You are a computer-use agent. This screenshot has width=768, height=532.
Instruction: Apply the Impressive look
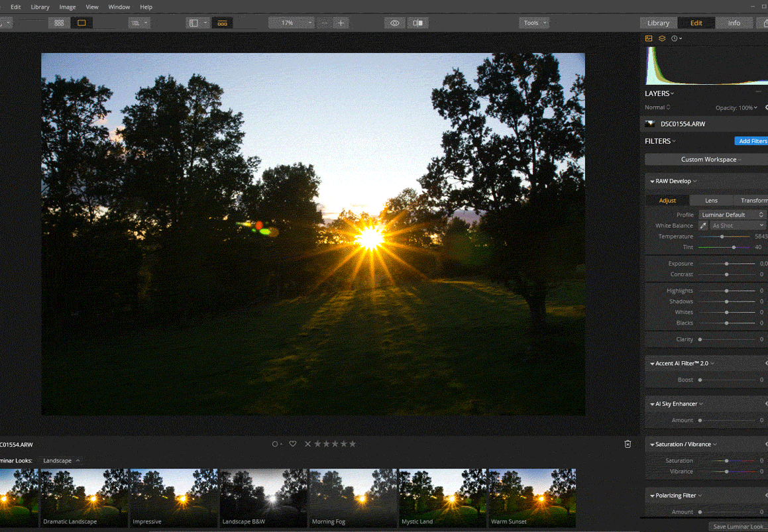pos(174,498)
